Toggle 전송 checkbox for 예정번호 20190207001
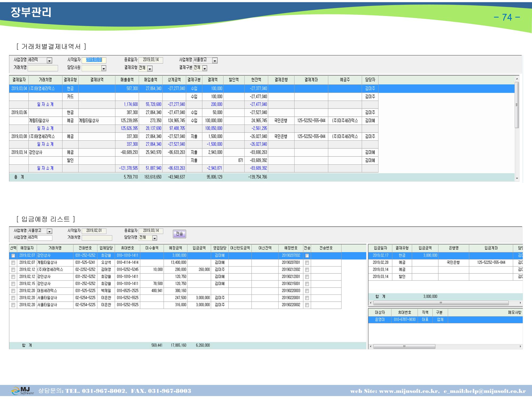Screen dimensions: 532x399 307,263
